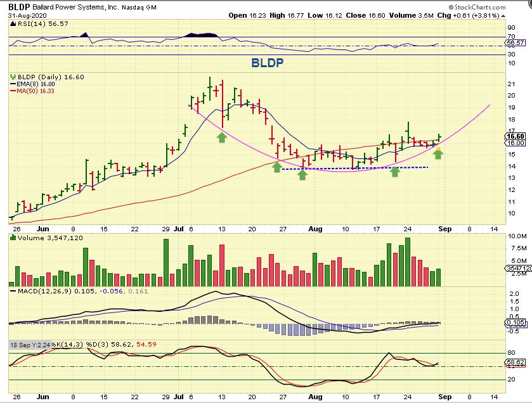The height and width of the screenshot is (403, 532).
Task: Click the Chg +0.61 (+3.81%) value
Action: [x=468, y=15]
